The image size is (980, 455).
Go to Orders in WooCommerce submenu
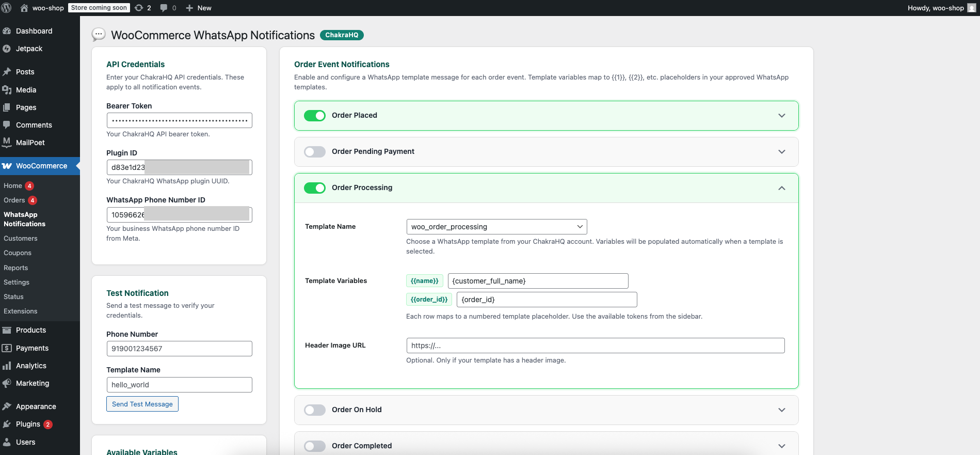click(14, 200)
